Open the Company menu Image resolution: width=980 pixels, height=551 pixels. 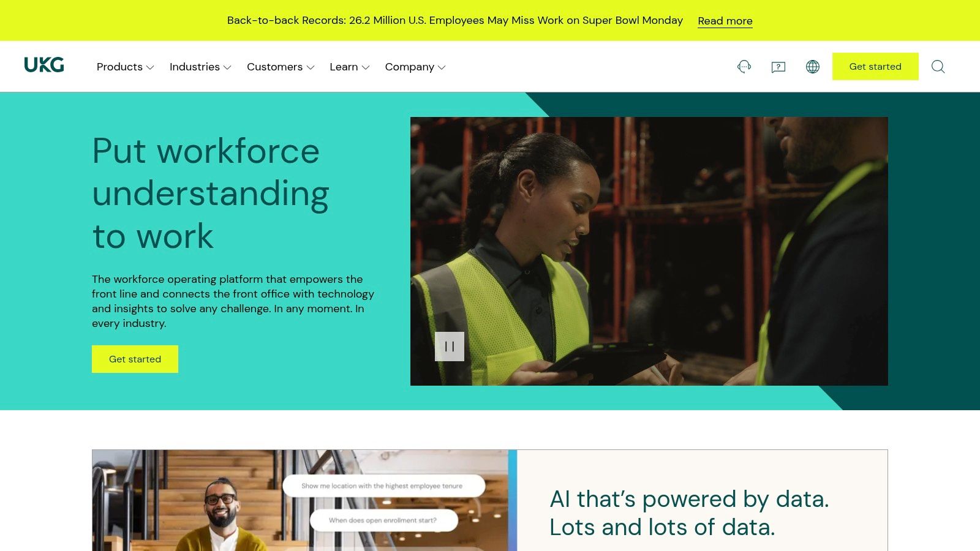(415, 67)
